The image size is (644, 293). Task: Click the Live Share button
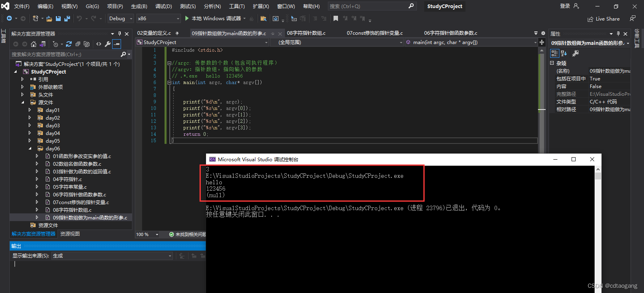tap(604, 19)
